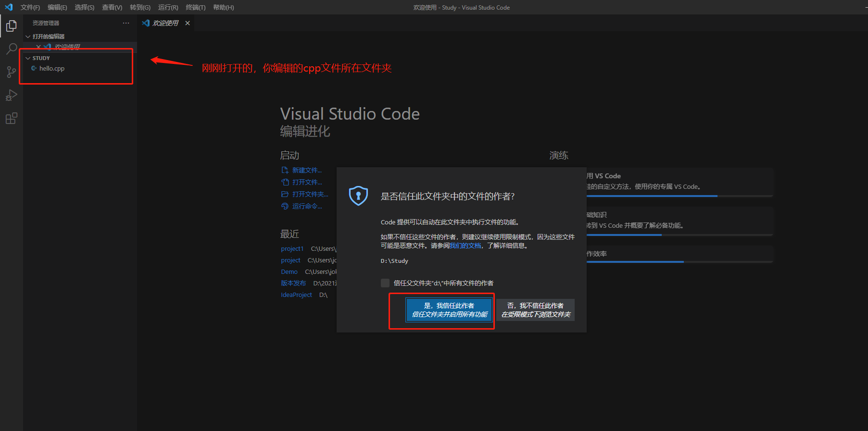Screen dimensions: 868x431
Task: Open the 文件(F) menu
Action: point(30,7)
